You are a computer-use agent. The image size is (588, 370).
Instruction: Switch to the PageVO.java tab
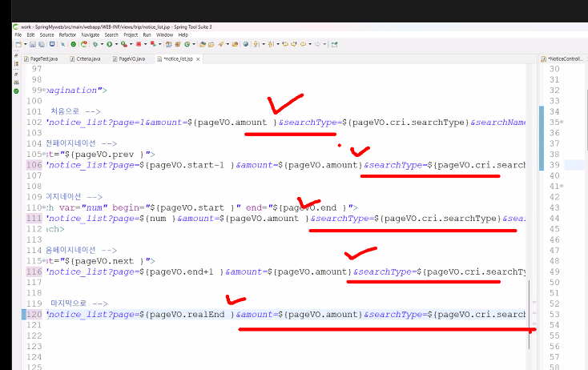point(129,59)
